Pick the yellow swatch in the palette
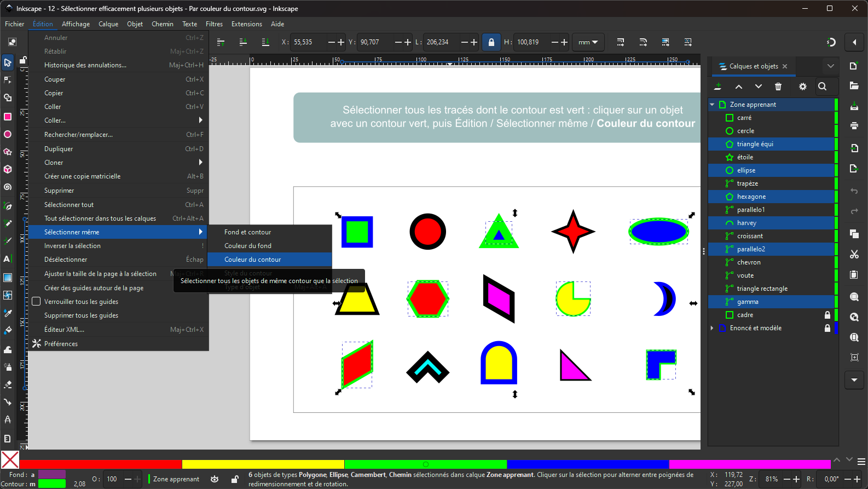Image resolution: width=868 pixels, height=489 pixels. (263, 464)
